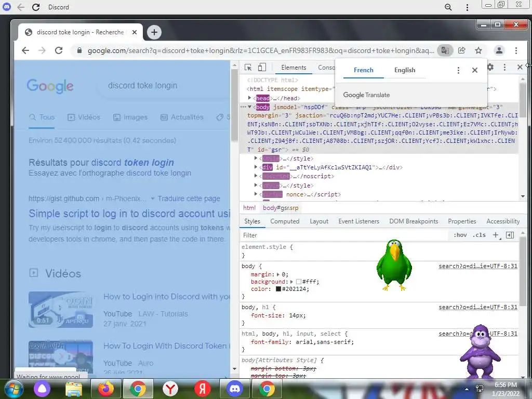This screenshot has width=532, height=399.
Task: Open the Accessibility tab in DevTools
Action: coord(503,221)
